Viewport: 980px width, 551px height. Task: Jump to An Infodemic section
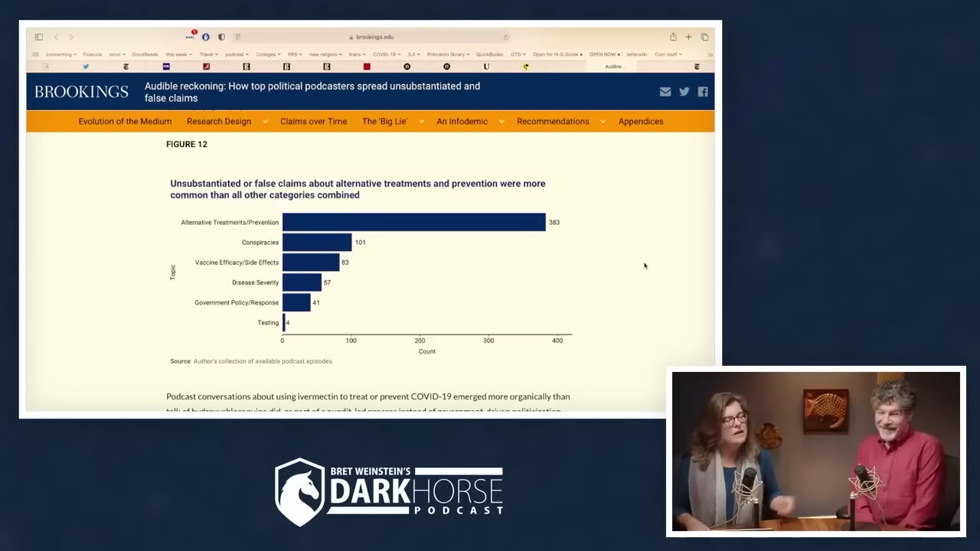pyautogui.click(x=462, y=121)
